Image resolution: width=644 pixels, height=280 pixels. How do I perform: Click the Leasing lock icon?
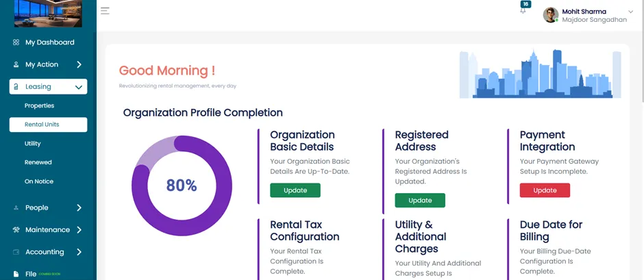pos(16,87)
